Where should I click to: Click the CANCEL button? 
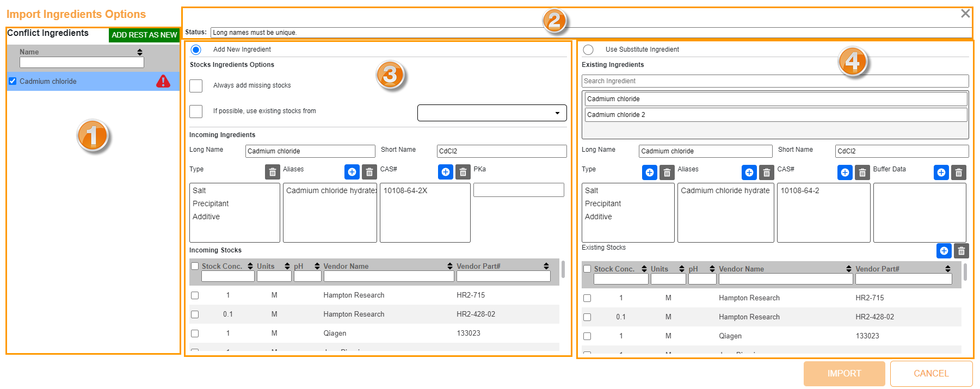point(931,374)
